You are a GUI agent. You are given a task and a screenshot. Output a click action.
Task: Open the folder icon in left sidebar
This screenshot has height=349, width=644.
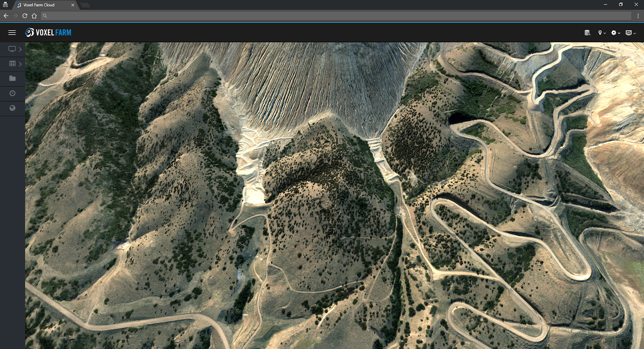(x=12, y=78)
